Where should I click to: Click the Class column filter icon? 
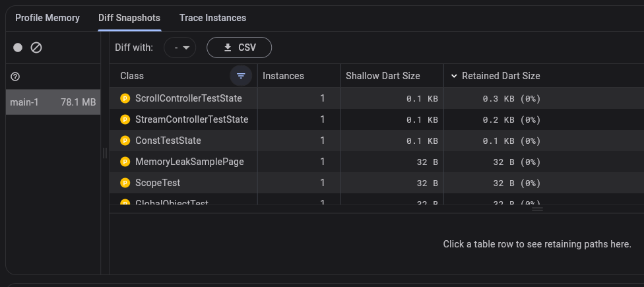tap(241, 76)
